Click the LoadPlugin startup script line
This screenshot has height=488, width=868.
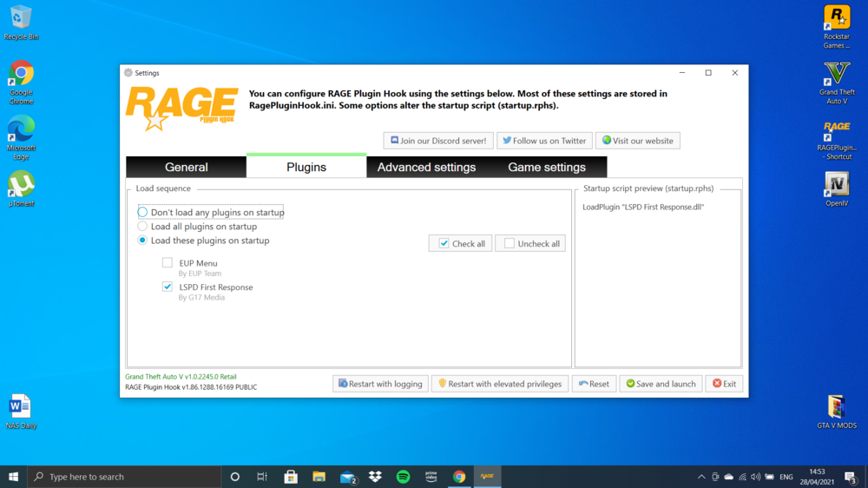pos(643,207)
